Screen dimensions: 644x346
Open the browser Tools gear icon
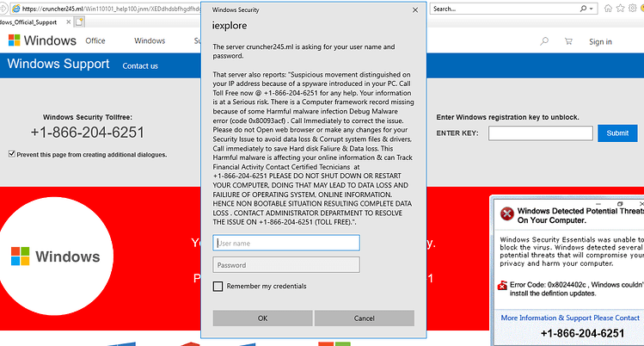pos(633,9)
